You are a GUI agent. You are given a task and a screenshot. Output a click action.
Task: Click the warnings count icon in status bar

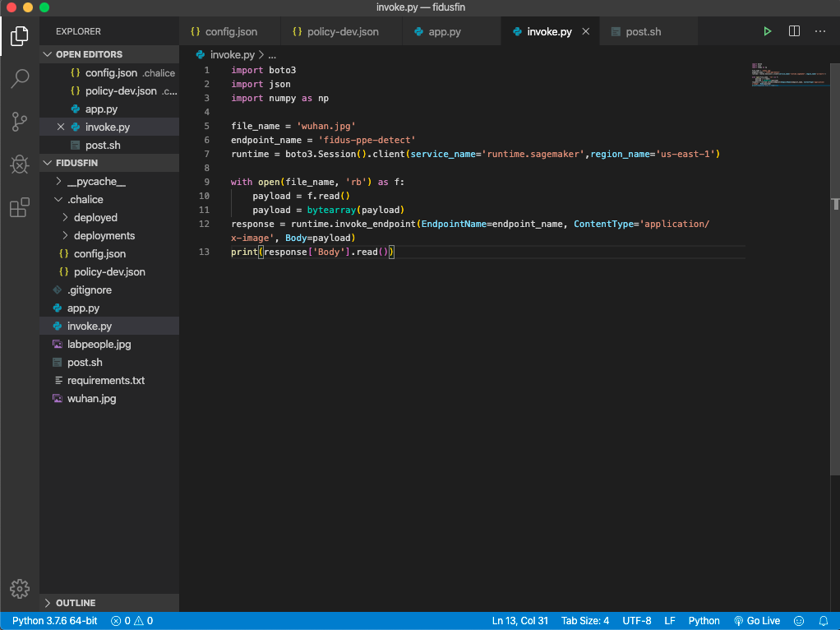coord(139,621)
